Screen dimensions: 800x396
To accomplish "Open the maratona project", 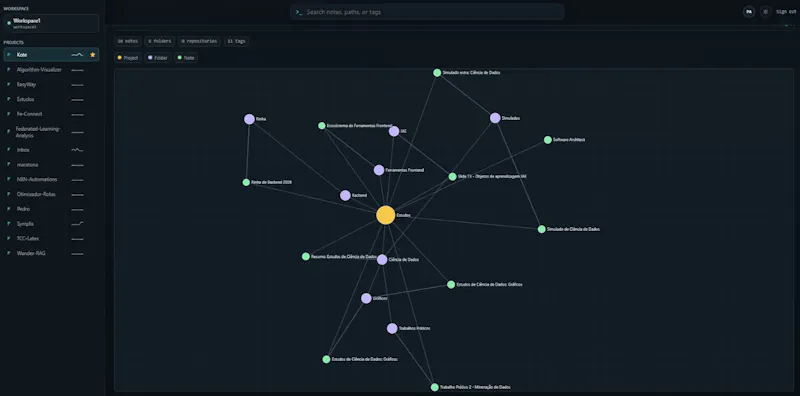I will (x=51, y=165).
